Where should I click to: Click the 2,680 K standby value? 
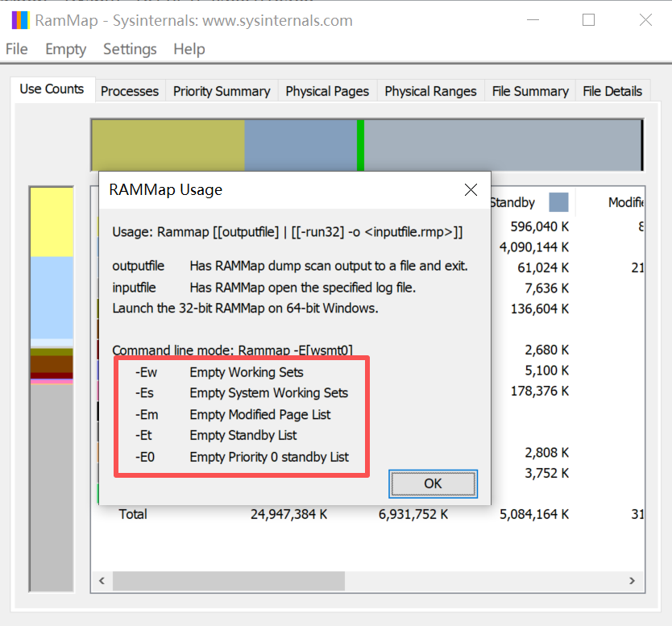point(547,350)
